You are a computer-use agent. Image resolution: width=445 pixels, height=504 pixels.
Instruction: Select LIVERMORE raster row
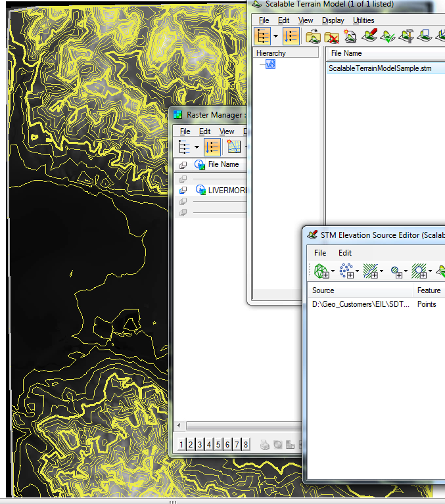pyautogui.click(x=210, y=191)
